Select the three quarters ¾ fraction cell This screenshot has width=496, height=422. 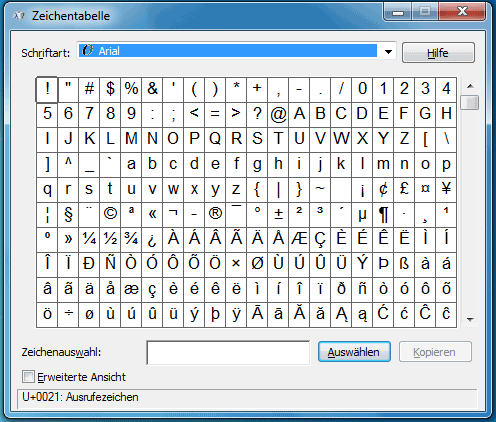131,240
